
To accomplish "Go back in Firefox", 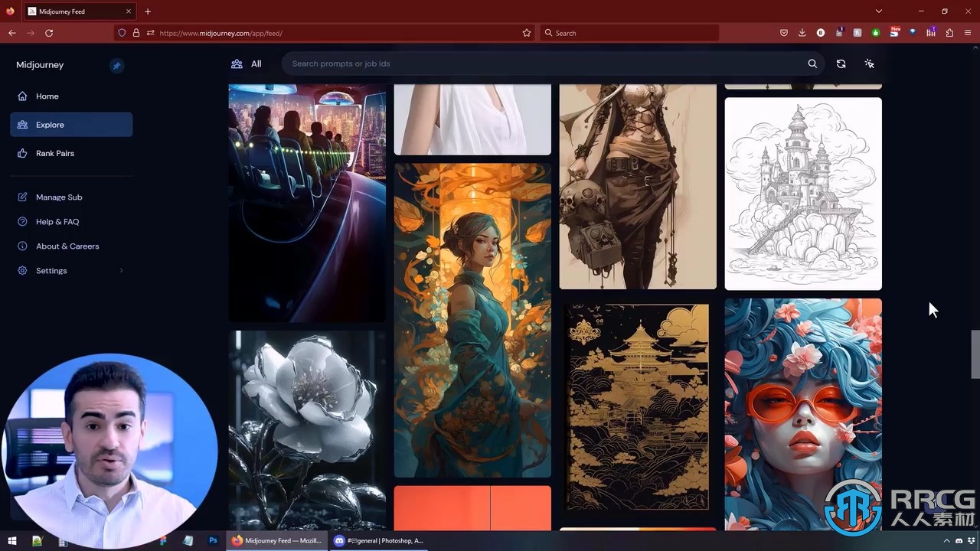I will point(11,33).
